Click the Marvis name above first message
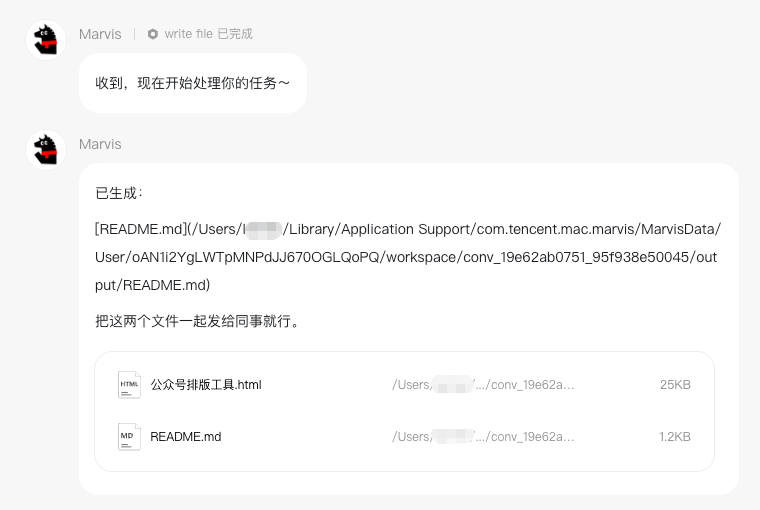This screenshot has height=510, width=760. click(x=100, y=34)
